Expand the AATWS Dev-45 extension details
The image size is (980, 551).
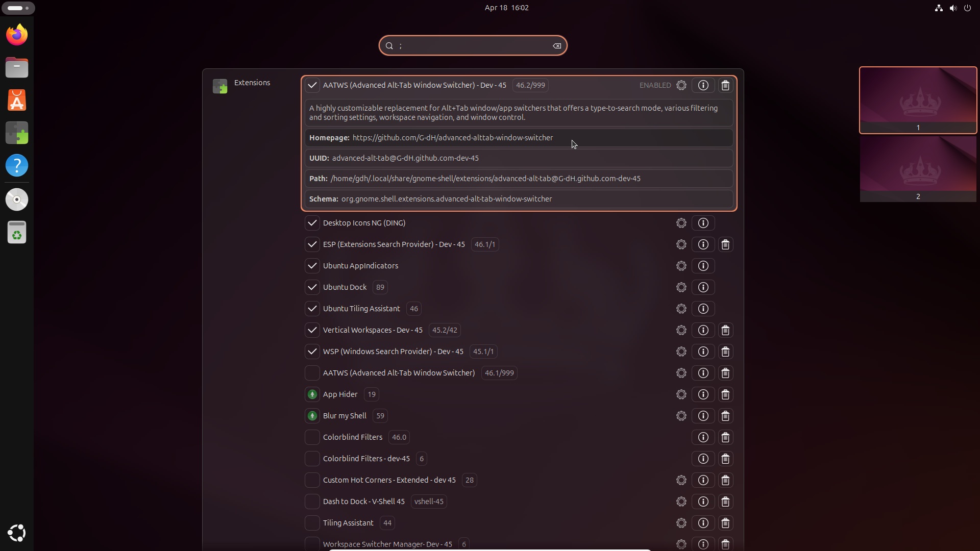pyautogui.click(x=703, y=85)
